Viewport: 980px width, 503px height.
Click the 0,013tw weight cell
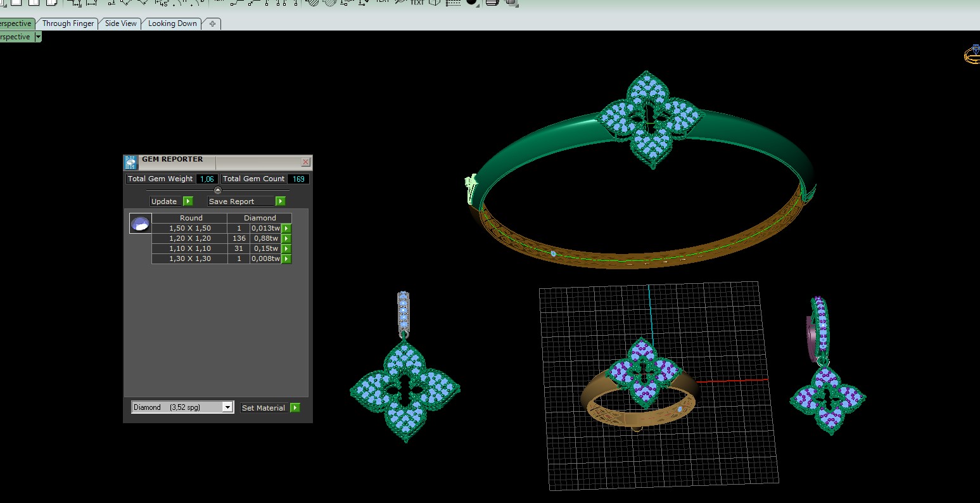pos(266,228)
